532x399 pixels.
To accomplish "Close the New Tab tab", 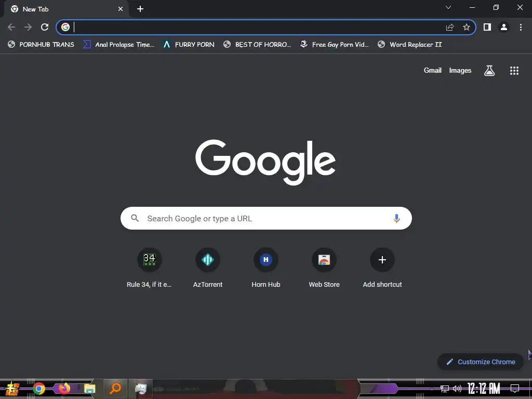I will pyautogui.click(x=121, y=9).
